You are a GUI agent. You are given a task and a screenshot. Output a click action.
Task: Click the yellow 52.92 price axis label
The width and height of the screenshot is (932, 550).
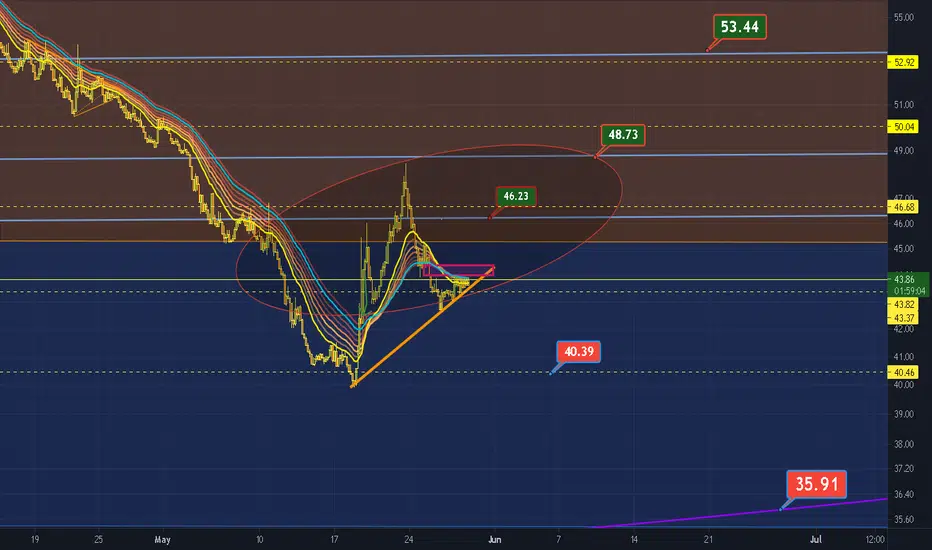point(903,62)
